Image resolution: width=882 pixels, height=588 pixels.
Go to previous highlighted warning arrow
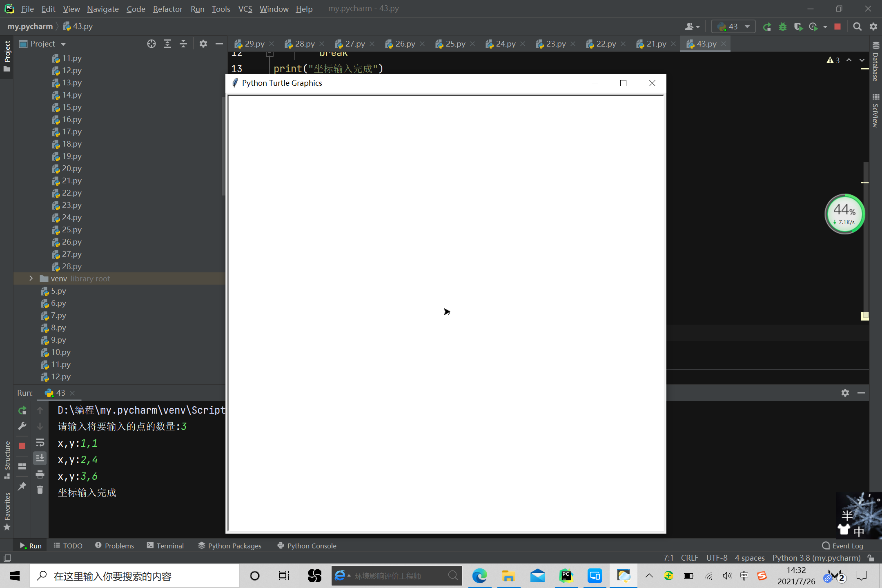[x=849, y=60]
